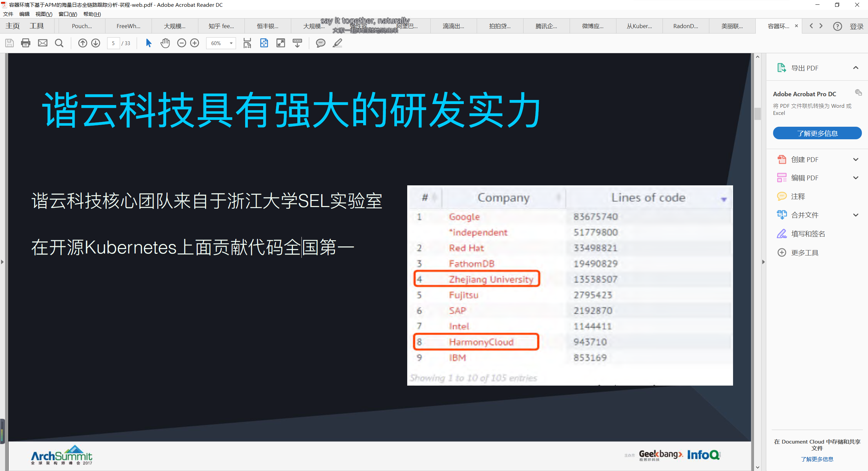The image size is (868, 471).
Task: Open the 帮助(H) menu
Action: 92,14
